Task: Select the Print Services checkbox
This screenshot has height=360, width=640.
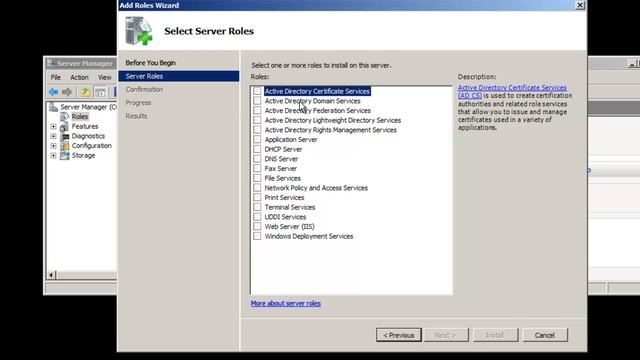Action: coord(257,197)
